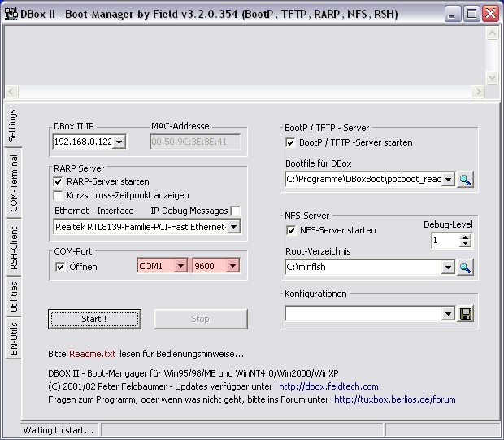Viewport: 504px width, 440px height.
Task: Open the COM1 port dropdown
Action: [180, 266]
